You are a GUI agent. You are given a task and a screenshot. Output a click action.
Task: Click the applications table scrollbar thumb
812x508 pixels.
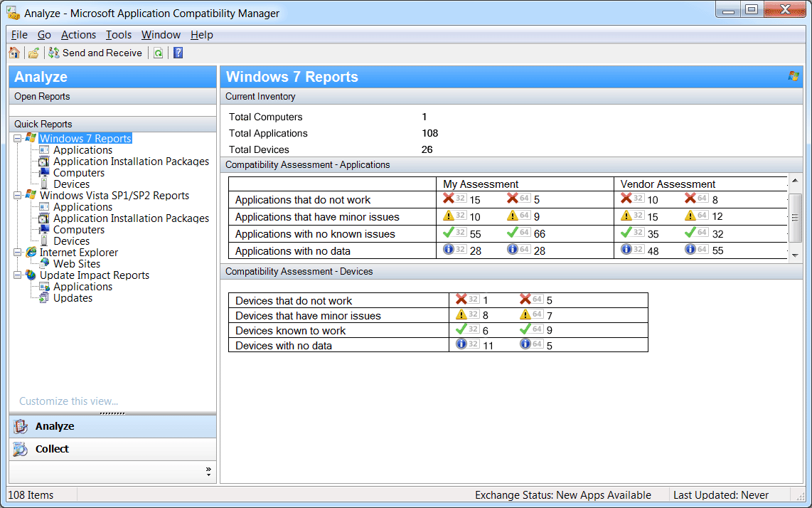(x=796, y=218)
